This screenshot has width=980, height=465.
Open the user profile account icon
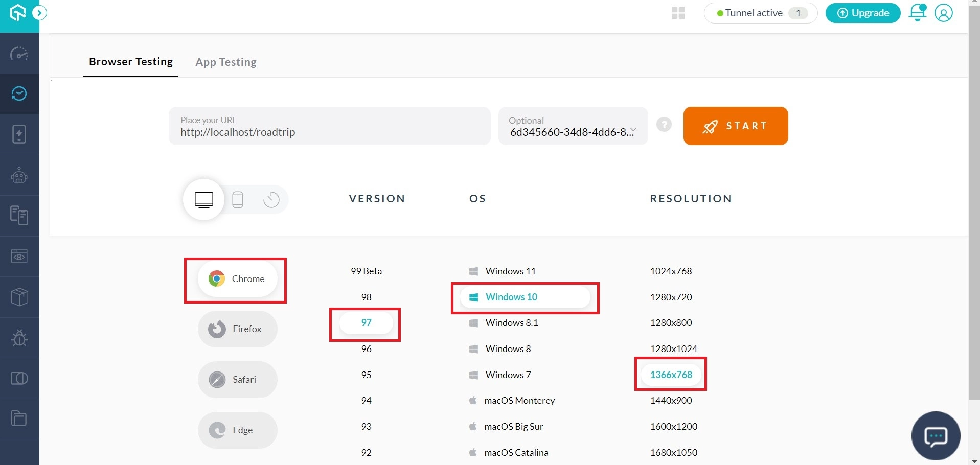pos(943,13)
